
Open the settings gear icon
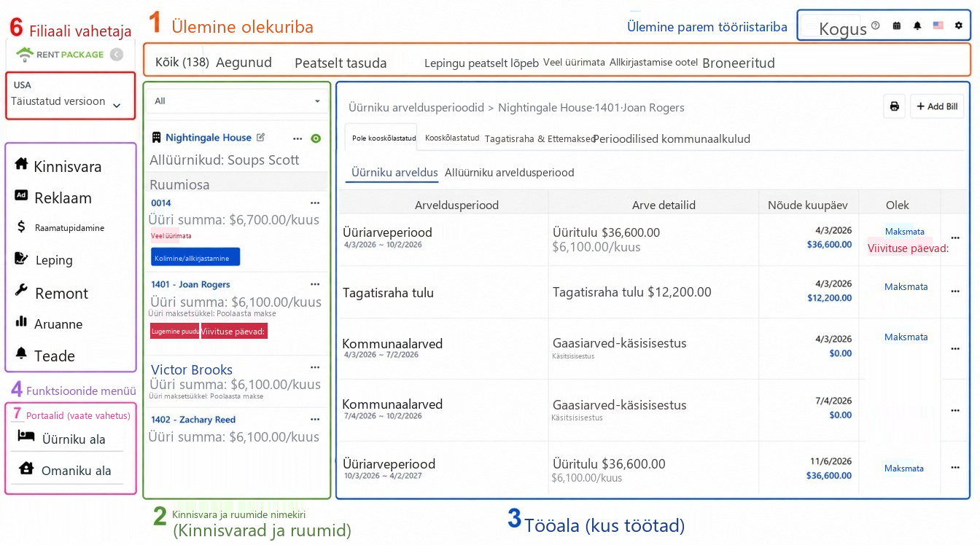pos(959,26)
